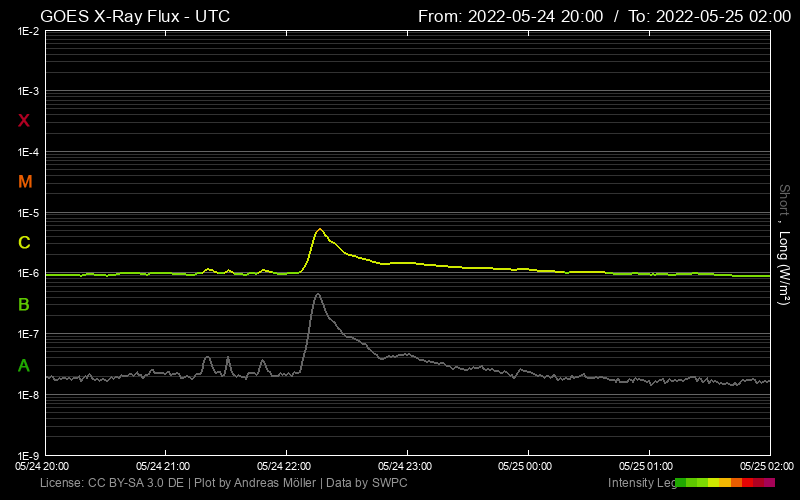Click the 1E-2 y-axis label
This screenshot has height=500, width=800.
28,31
